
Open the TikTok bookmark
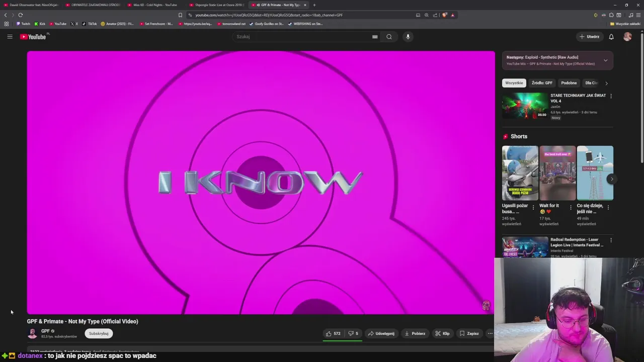point(89,24)
